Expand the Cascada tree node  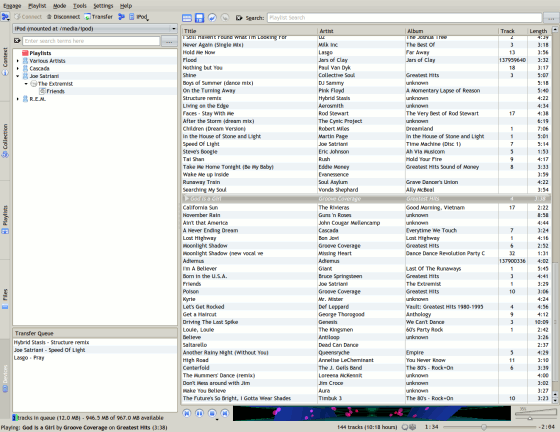coord(18,68)
